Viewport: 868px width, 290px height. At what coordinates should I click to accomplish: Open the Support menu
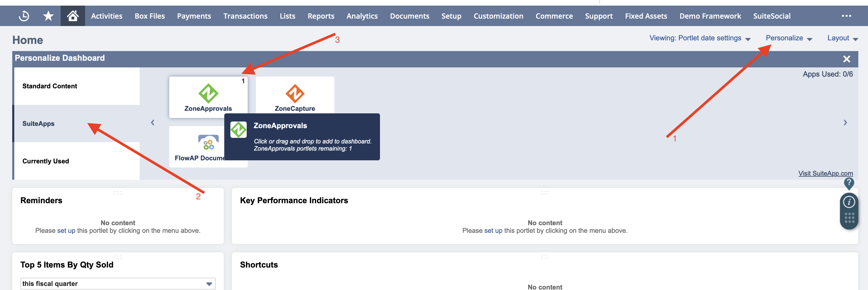coord(599,16)
